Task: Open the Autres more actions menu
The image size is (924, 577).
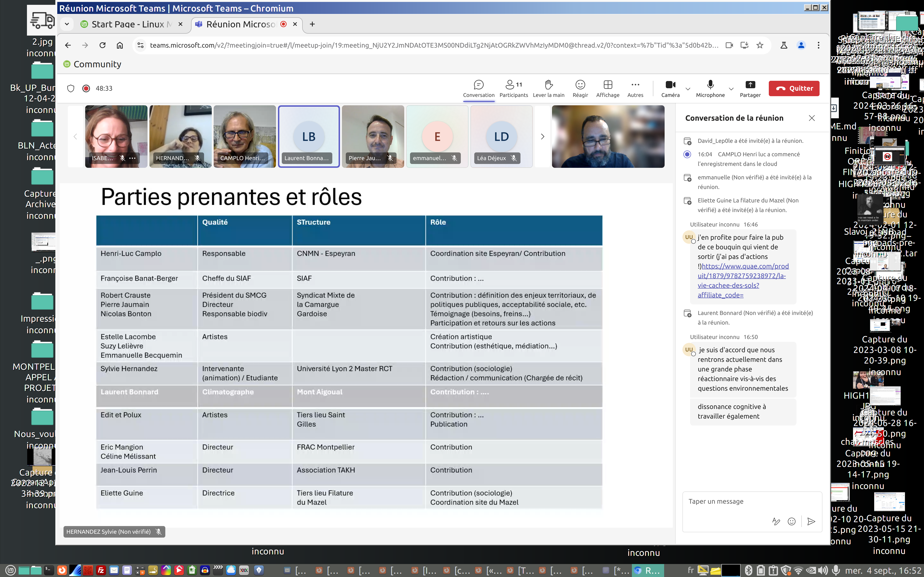Action: tap(635, 88)
